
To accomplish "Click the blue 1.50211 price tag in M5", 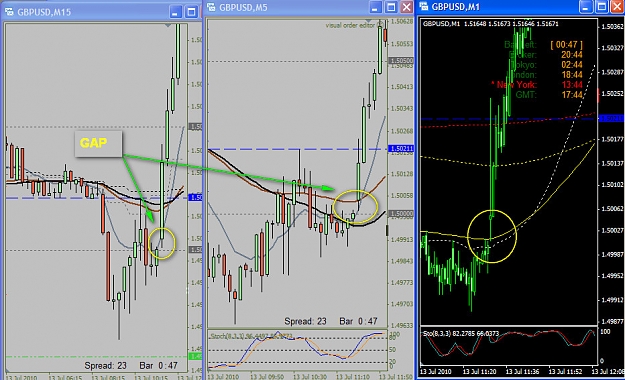I will tap(401, 148).
